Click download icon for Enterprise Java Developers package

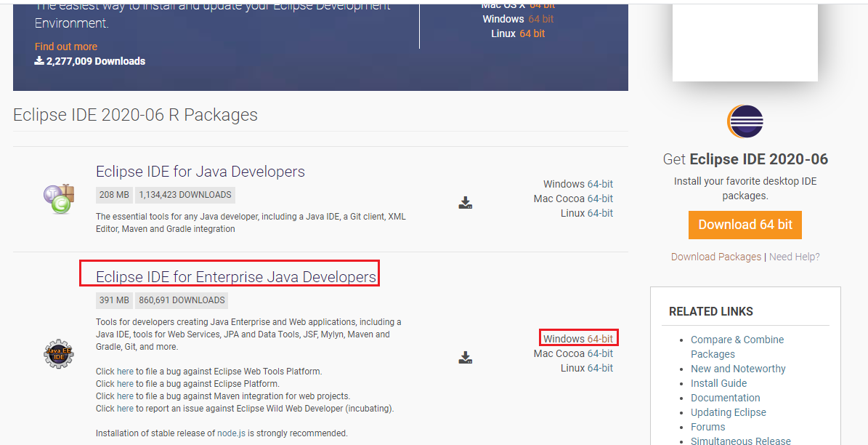coord(466,358)
